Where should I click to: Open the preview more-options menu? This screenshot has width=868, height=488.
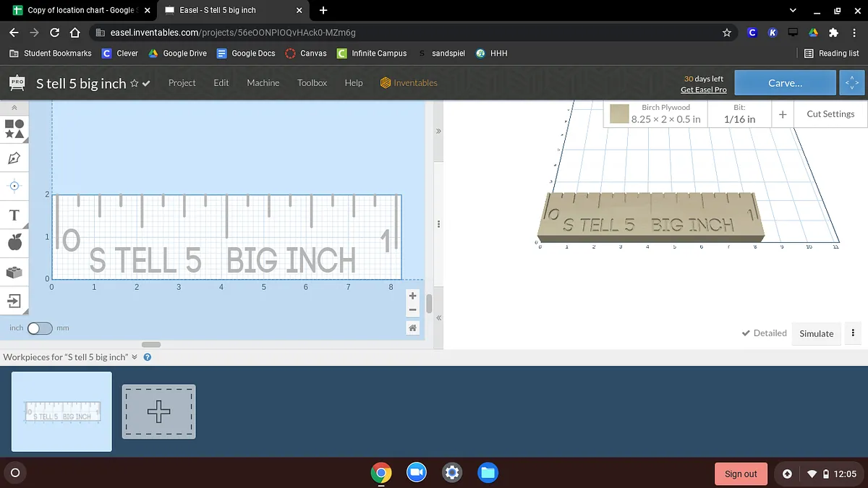(x=853, y=333)
